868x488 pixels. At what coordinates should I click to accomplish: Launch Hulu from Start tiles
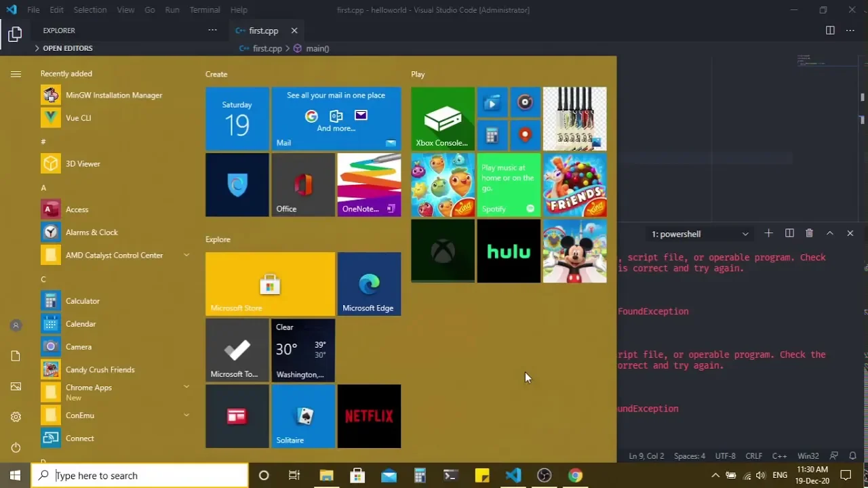[509, 251]
